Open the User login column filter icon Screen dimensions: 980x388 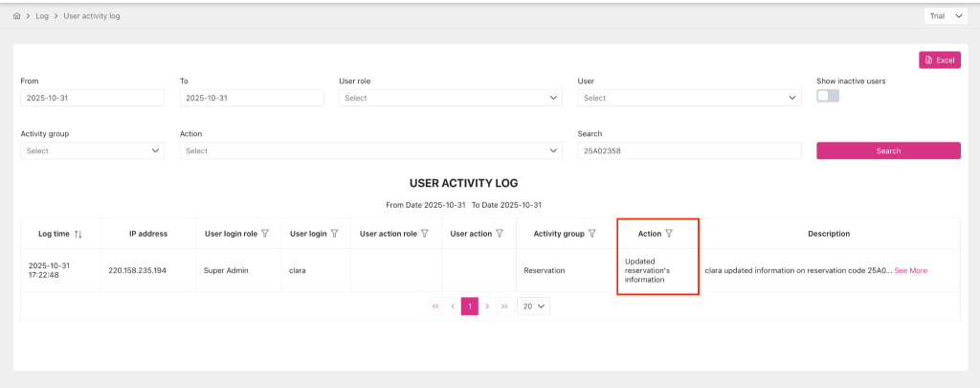[x=335, y=234]
